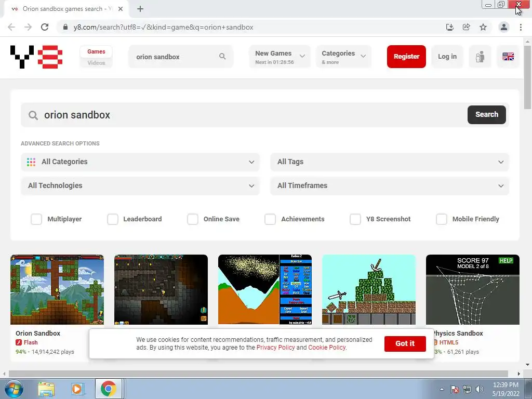Open the falling sand game thumbnail
This screenshot has width=532, height=399.
pos(264,289)
